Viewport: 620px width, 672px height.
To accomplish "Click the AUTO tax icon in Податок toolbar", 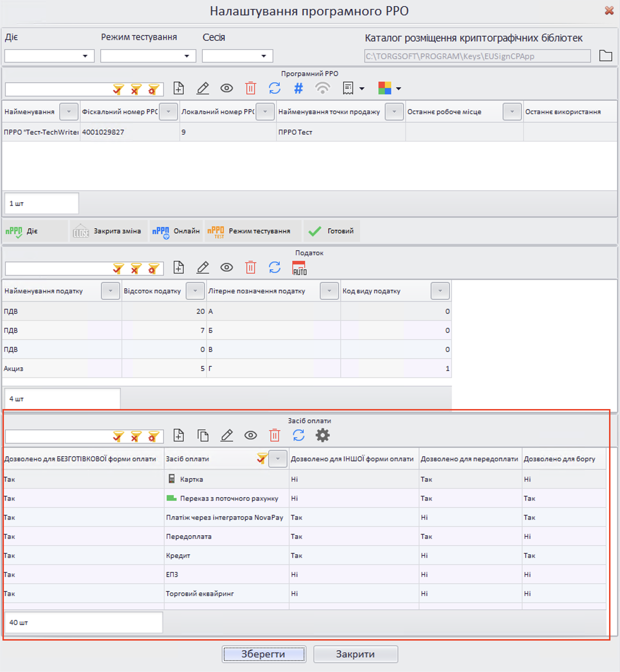I will click(x=299, y=268).
